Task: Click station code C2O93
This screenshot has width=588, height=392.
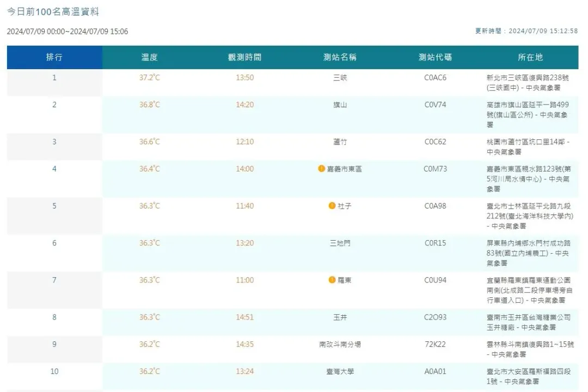Action: (x=436, y=317)
